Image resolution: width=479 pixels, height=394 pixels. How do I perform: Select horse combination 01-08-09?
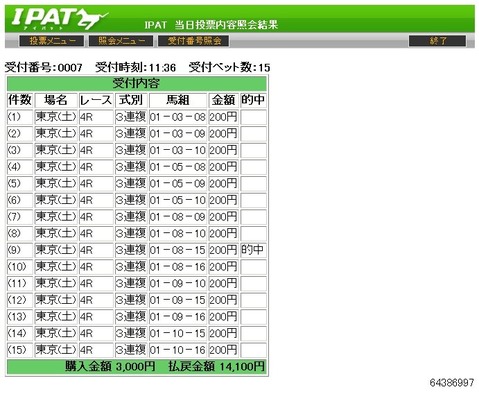pos(178,217)
